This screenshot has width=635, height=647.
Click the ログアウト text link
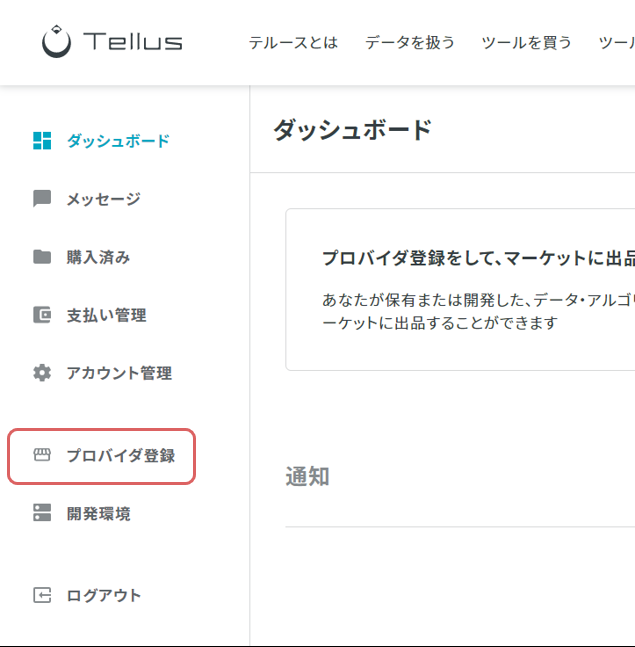tap(104, 595)
